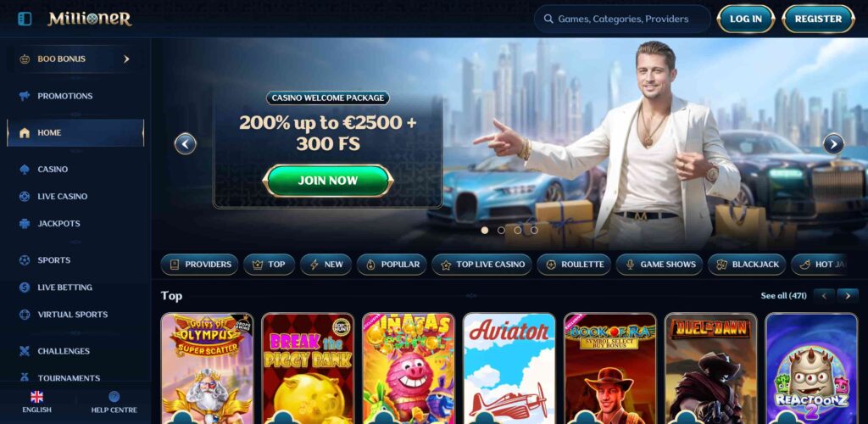Viewport: 868px width, 424px height.
Task: Click the Live Betting dollar icon
Action: click(x=25, y=287)
